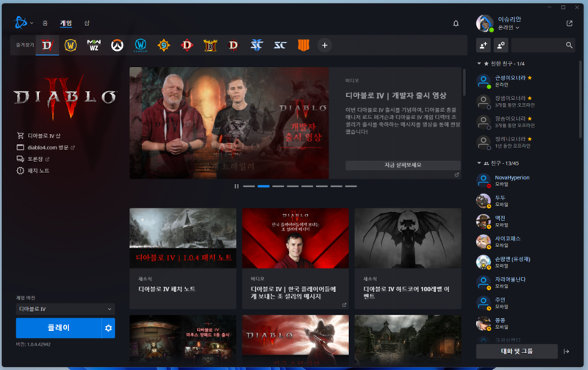Screen dimensions: 588x370
Task: Open game settings gear beside 플레이
Action: [x=108, y=328]
